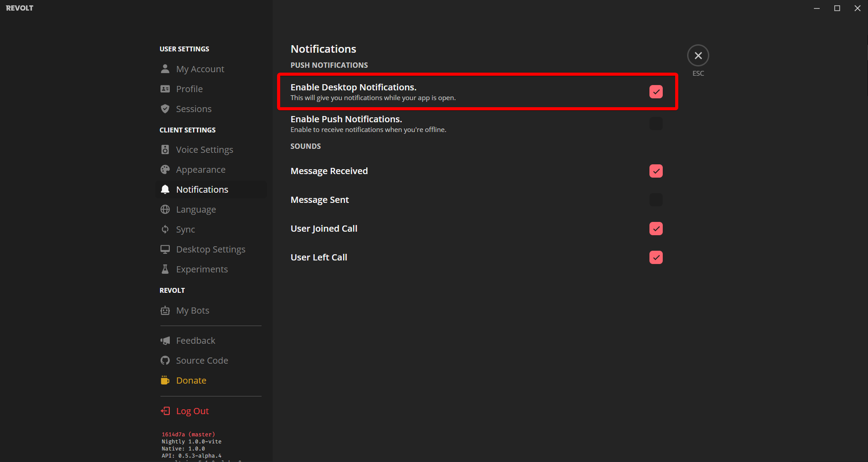The image size is (868, 462).
Task: Click the person icon beside My Account
Action: (165, 69)
